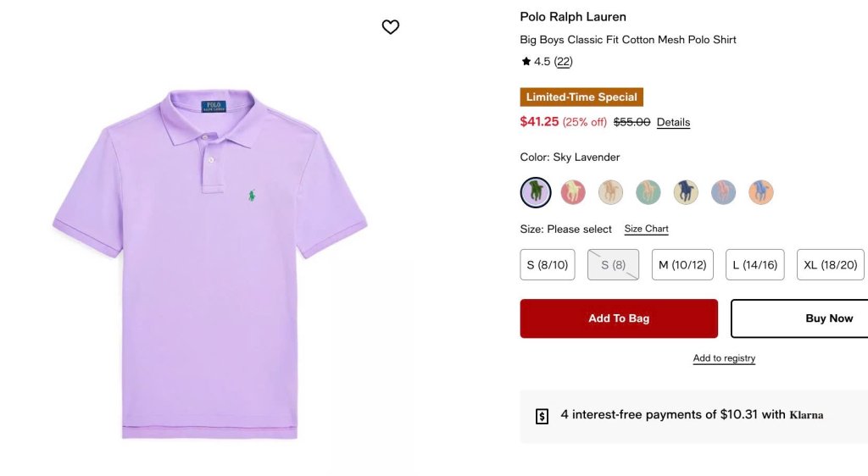Pick the light blue pony color swatch
The image size is (868, 476).
pyautogui.click(x=724, y=192)
